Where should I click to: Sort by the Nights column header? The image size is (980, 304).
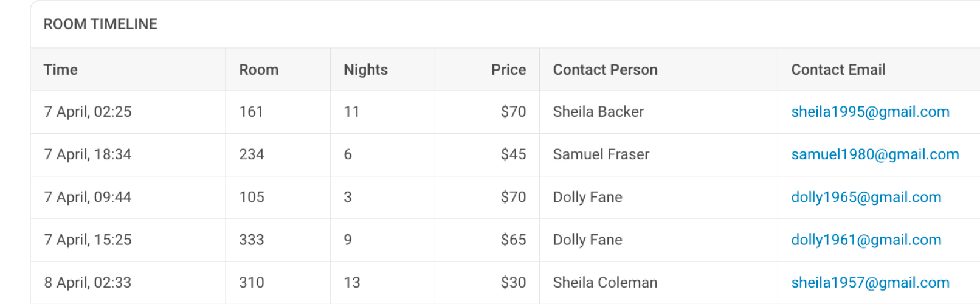(x=365, y=70)
